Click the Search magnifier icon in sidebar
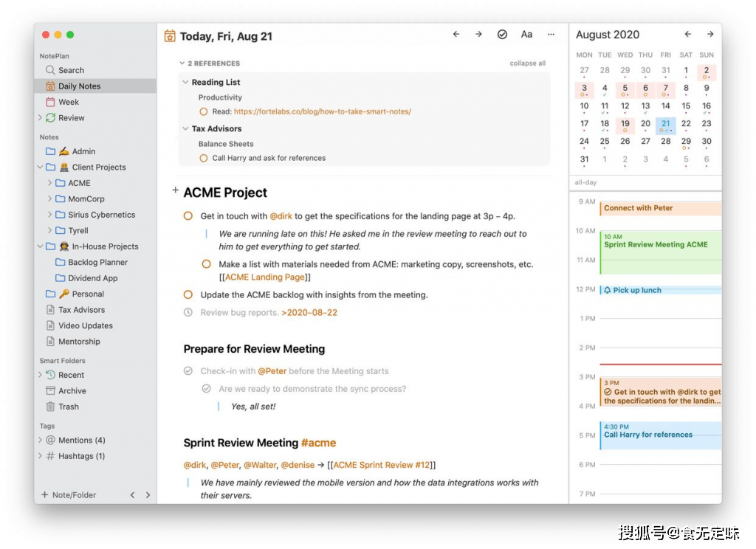The height and width of the screenshot is (549, 756). pyautogui.click(x=50, y=70)
